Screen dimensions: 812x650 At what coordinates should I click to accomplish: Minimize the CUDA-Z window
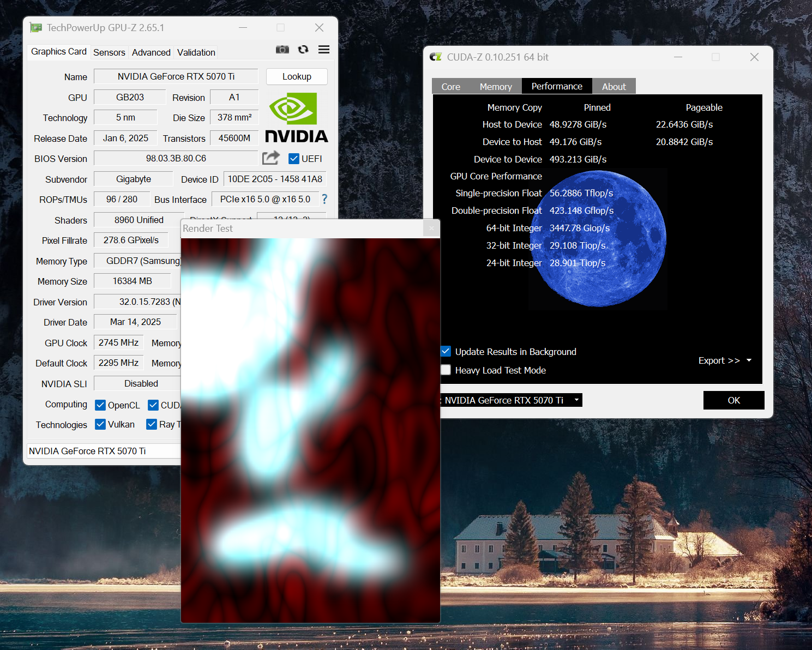(x=678, y=57)
